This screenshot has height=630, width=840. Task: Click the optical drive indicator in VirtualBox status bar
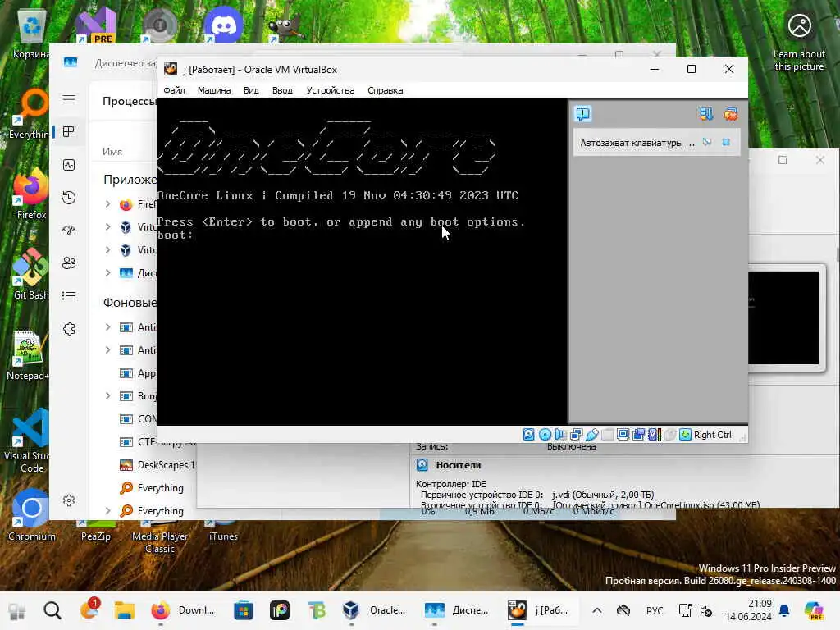point(545,435)
